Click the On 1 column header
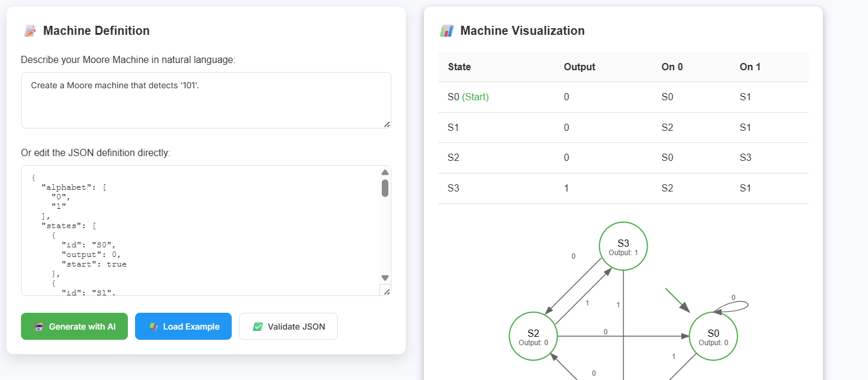The height and width of the screenshot is (380, 868). [x=750, y=67]
